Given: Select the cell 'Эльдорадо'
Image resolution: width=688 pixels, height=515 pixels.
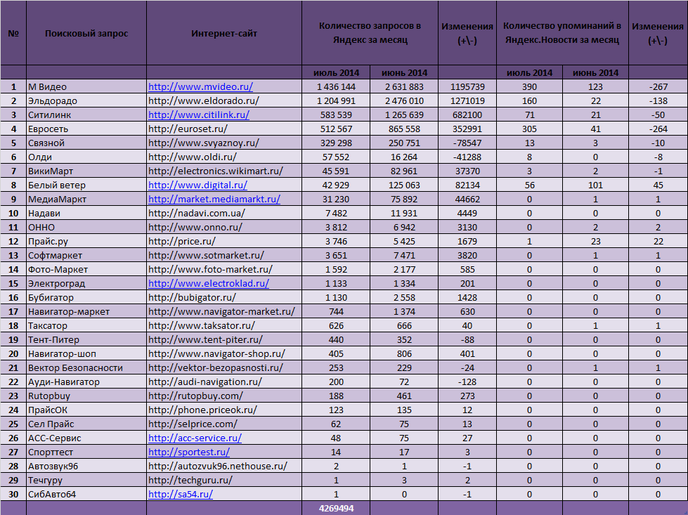Looking at the screenshot, I should coord(86,101).
